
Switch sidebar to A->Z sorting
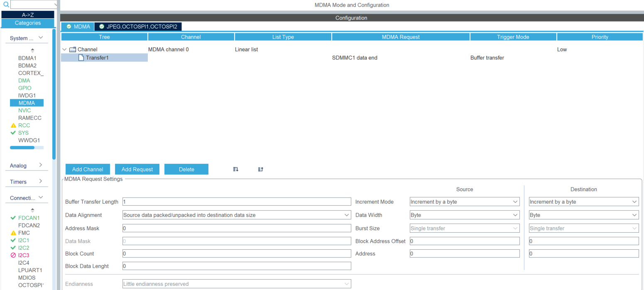[27, 14]
